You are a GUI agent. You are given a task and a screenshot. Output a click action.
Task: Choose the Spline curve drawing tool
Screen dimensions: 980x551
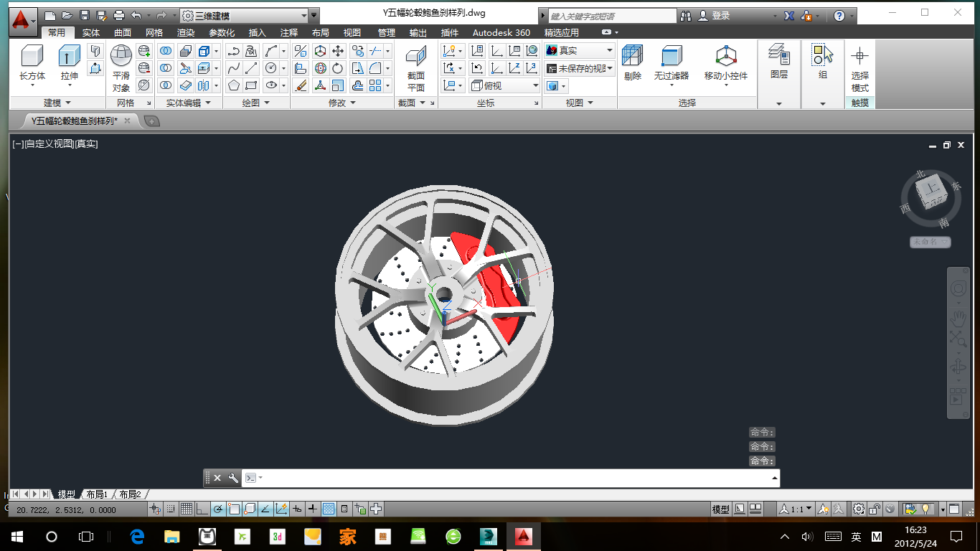point(234,69)
